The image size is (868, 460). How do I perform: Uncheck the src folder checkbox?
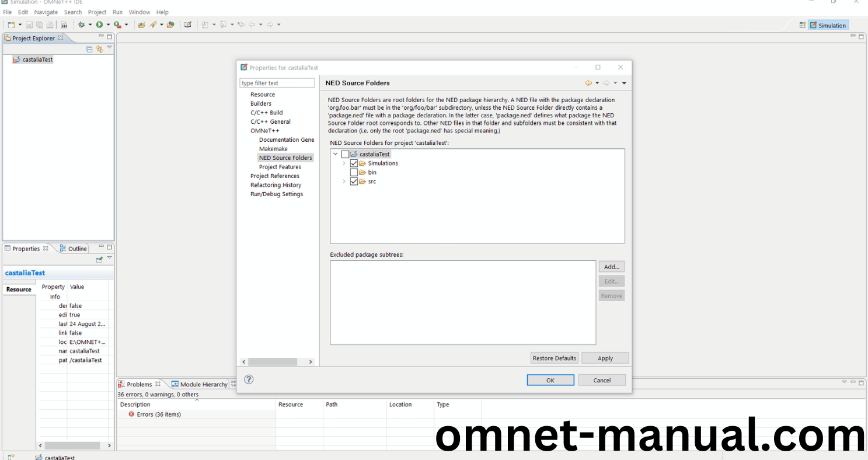point(354,182)
